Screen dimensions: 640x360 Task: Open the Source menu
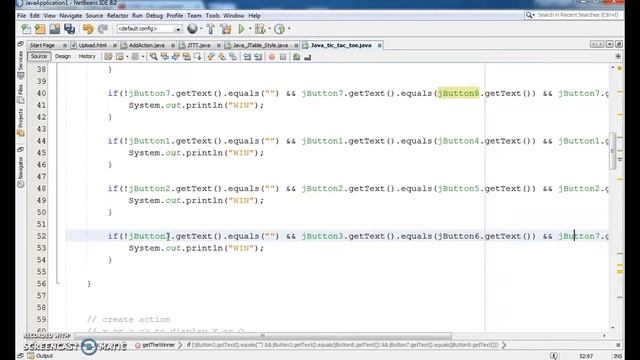94,16
